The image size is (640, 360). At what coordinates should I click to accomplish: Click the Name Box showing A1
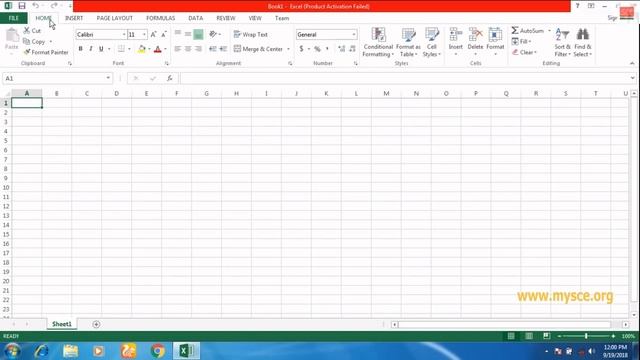57,78
